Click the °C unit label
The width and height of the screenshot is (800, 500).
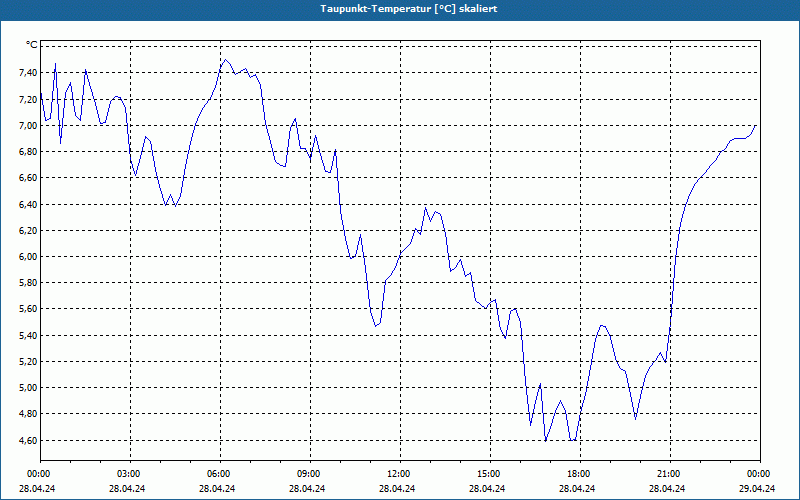tap(32, 45)
